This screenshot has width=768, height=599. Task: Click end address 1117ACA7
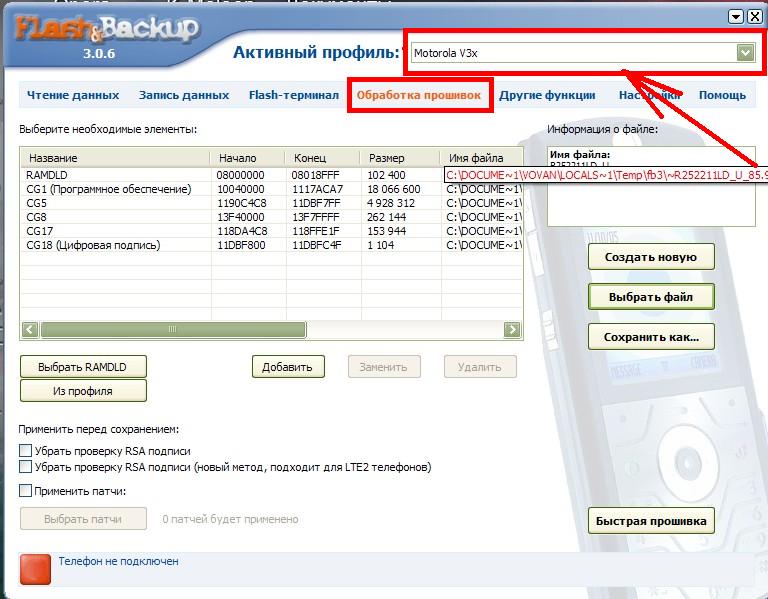point(317,189)
